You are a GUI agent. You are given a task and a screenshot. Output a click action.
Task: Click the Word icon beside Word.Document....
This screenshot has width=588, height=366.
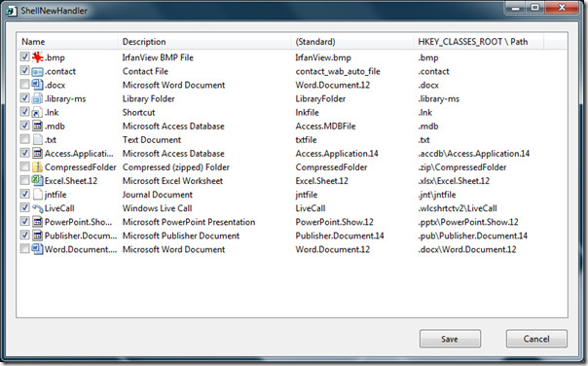click(37, 249)
